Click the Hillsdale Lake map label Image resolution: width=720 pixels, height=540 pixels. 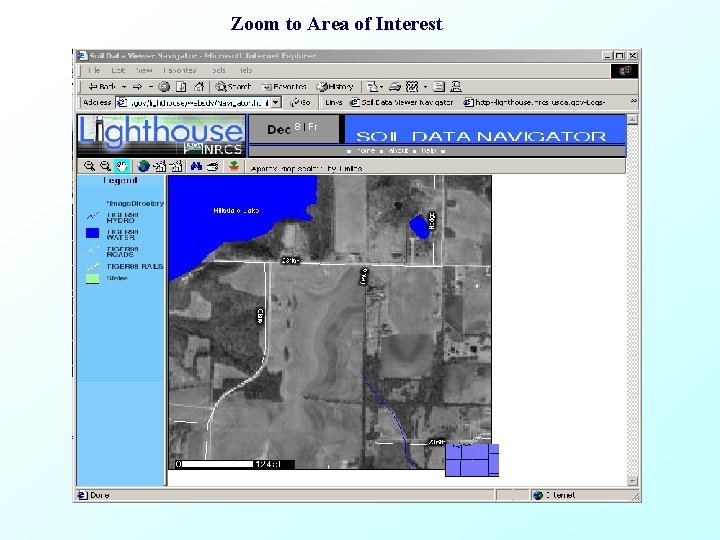(x=236, y=210)
